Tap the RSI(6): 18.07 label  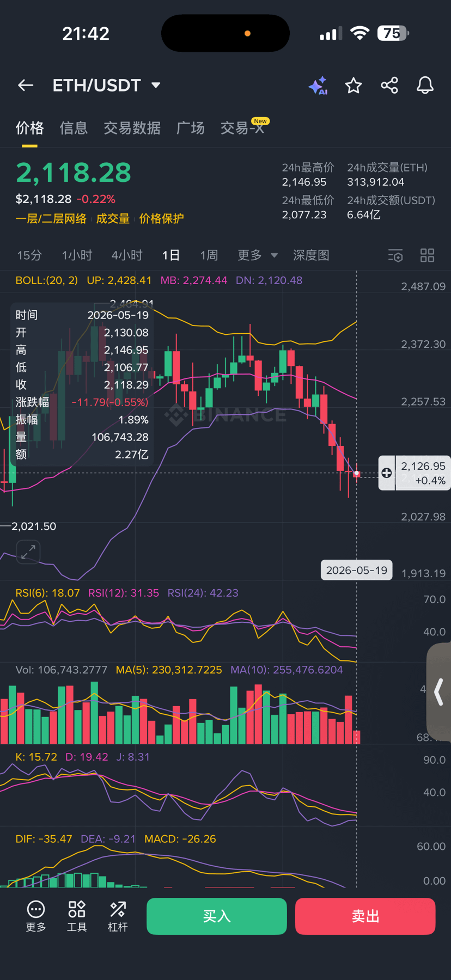tap(47, 593)
